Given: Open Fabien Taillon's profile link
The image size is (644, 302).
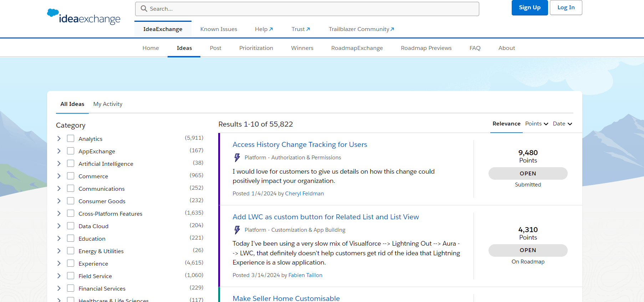Looking at the screenshot, I should click(x=305, y=275).
